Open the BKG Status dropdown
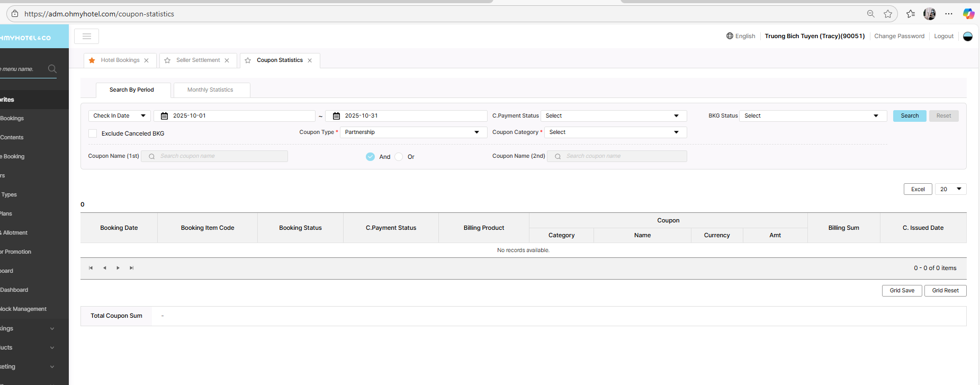 coord(812,116)
